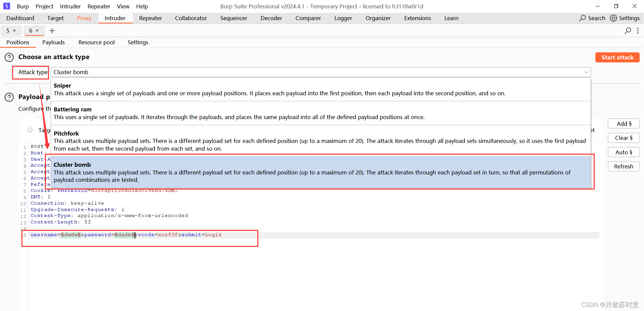644x311 pixels.
Task: Click the request body line with username parameter
Action: pos(126,235)
